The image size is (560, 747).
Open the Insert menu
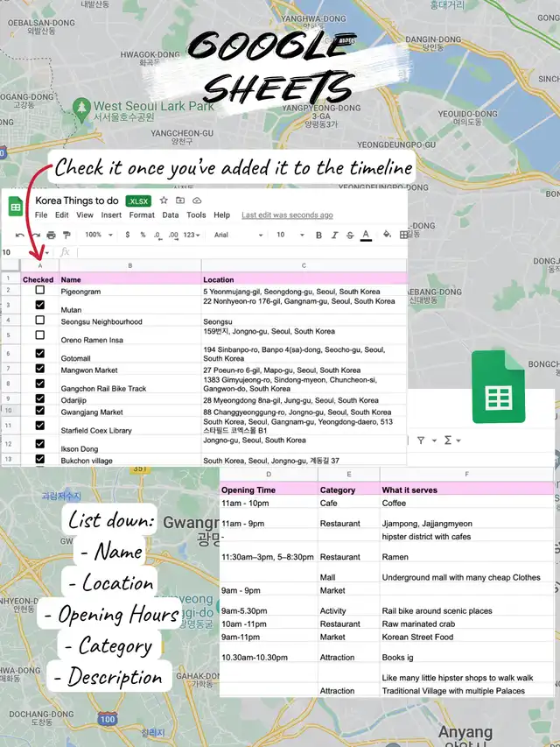[x=111, y=215]
